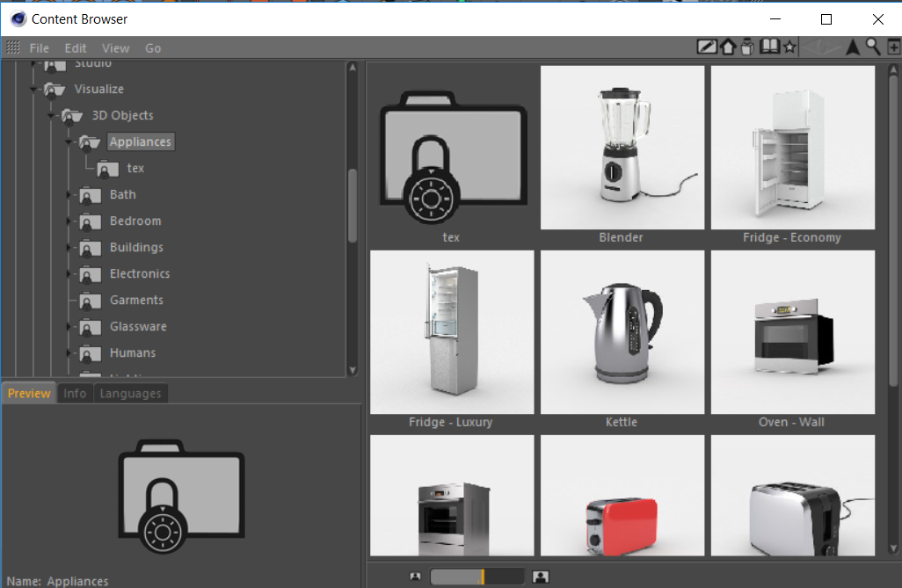Select the Electronics folder label
Screen dimensions: 902x588
tap(140, 274)
